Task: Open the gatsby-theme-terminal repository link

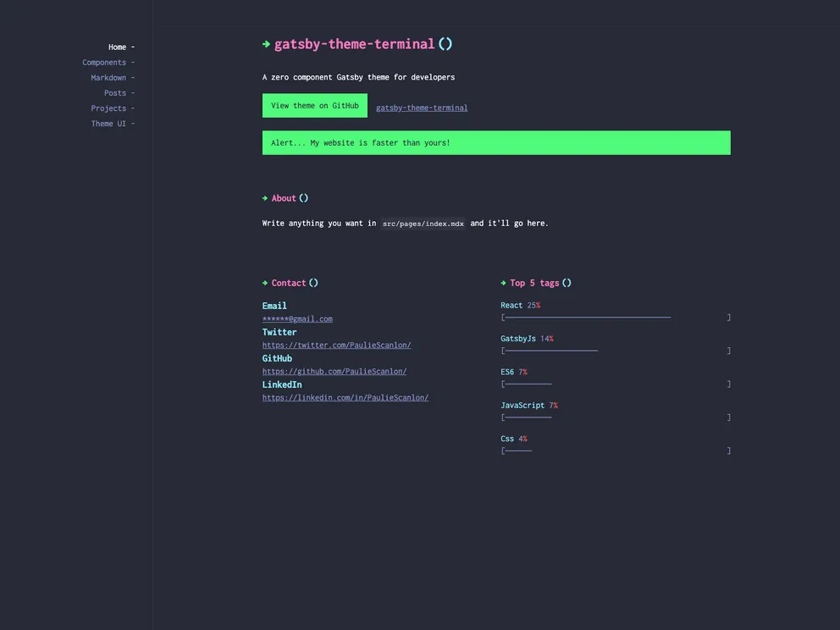Action: coord(422,108)
